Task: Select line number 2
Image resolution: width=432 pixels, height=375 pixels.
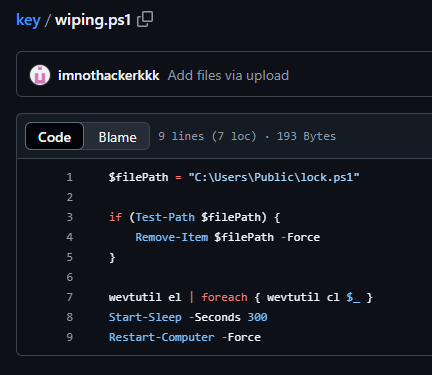Action: [x=69, y=197]
